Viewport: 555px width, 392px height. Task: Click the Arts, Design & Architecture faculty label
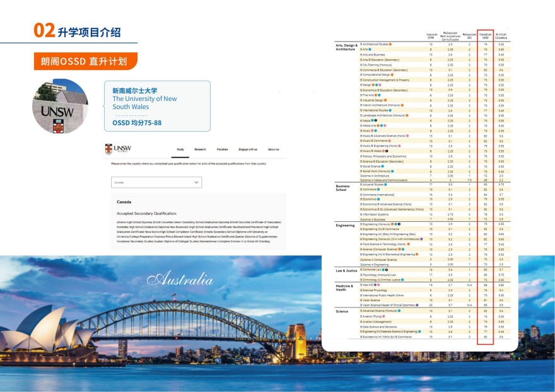[346, 47]
